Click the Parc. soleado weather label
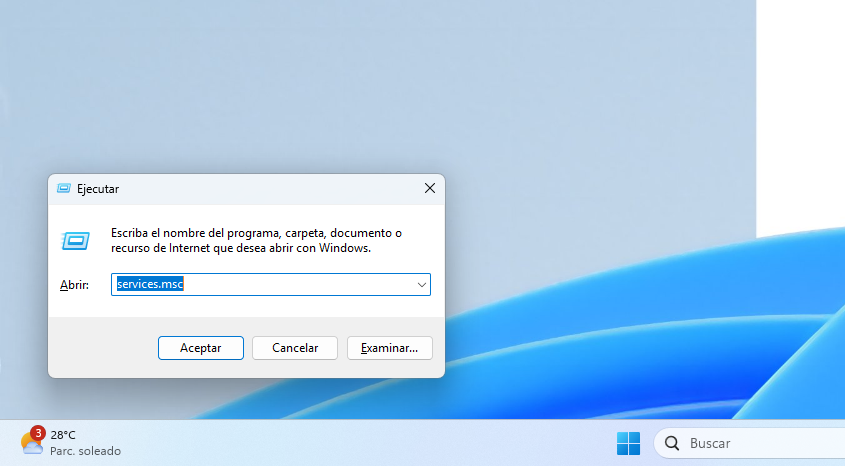This screenshot has width=845, height=466. point(85,451)
